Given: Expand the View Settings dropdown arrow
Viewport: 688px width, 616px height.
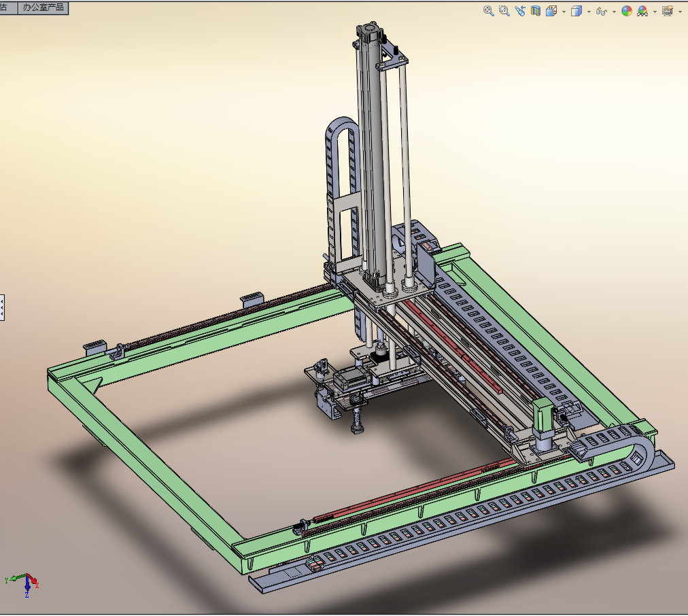Looking at the screenshot, I should tap(680, 12).
